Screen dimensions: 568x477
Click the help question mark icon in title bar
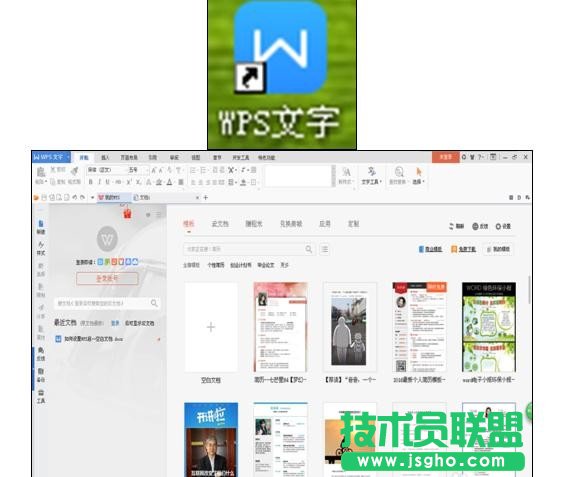(480, 157)
